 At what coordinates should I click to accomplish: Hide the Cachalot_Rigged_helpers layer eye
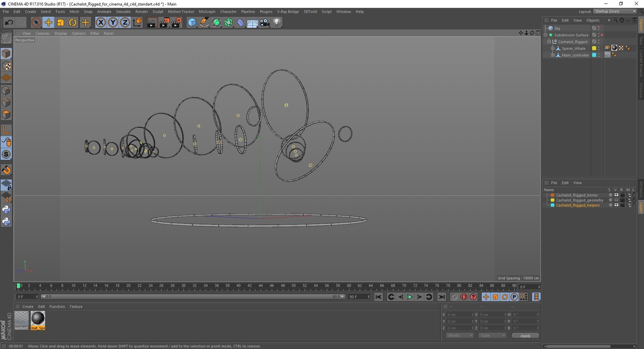616,205
